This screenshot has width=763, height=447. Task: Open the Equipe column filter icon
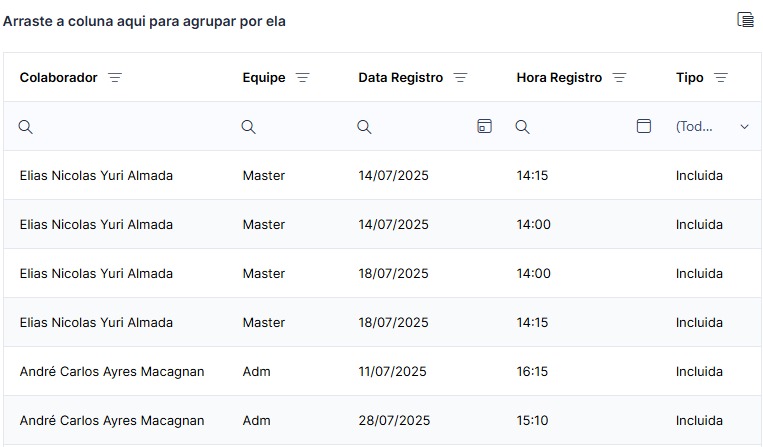pyautogui.click(x=303, y=77)
